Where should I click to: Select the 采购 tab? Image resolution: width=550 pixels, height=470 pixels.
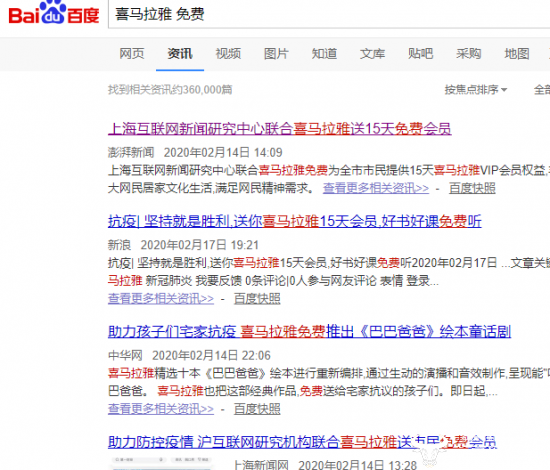(x=469, y=54)
